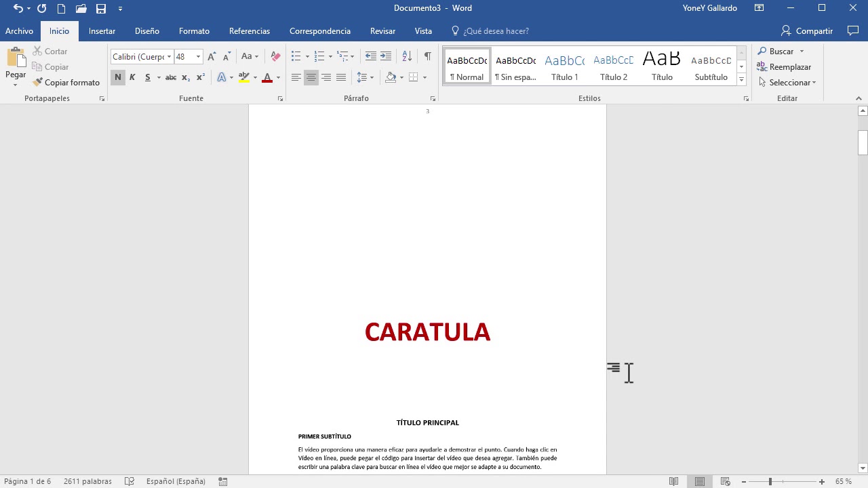The height and width of the screenshot is (488, 868).
Task: Click the Compartir button
Action: (807, 30)
